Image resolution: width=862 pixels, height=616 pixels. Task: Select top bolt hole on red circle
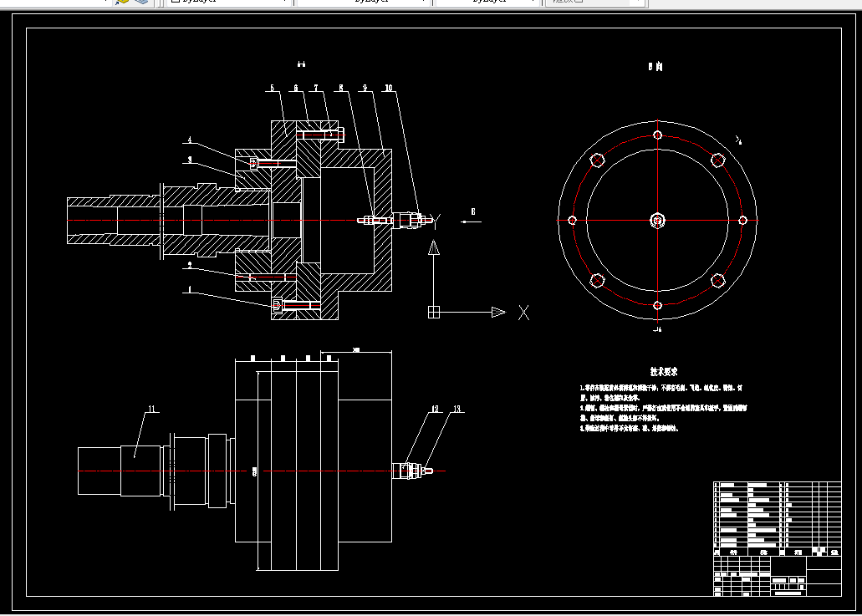coord(657,135)
